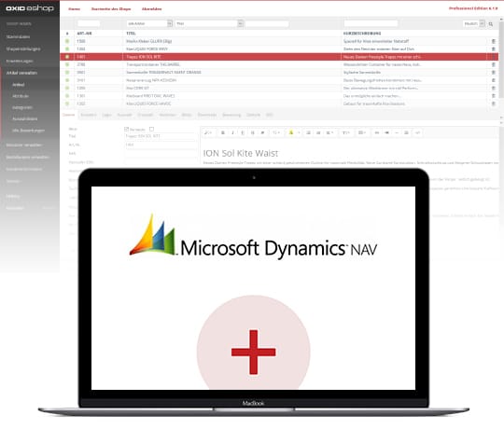
Task: Select the highlighted Trapez ION SOL KITE row
Action: [279, 57]
